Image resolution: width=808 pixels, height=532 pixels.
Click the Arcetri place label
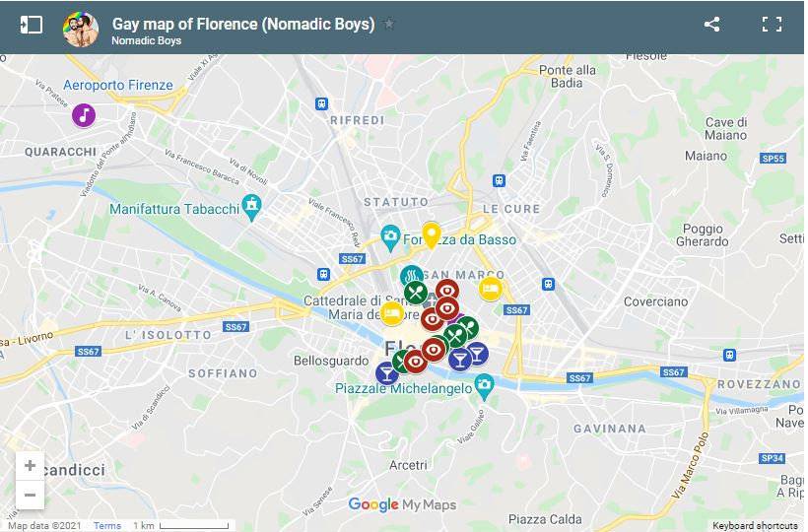(x=408, y=466)
